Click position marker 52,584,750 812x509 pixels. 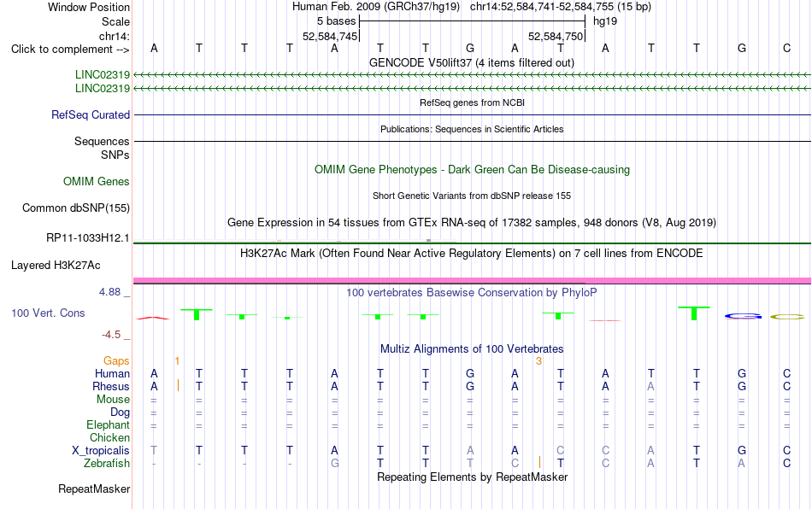click(556, 36)
